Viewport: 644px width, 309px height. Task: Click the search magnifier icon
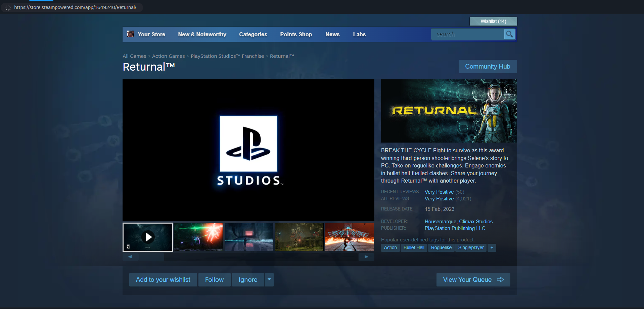[509, 34]
